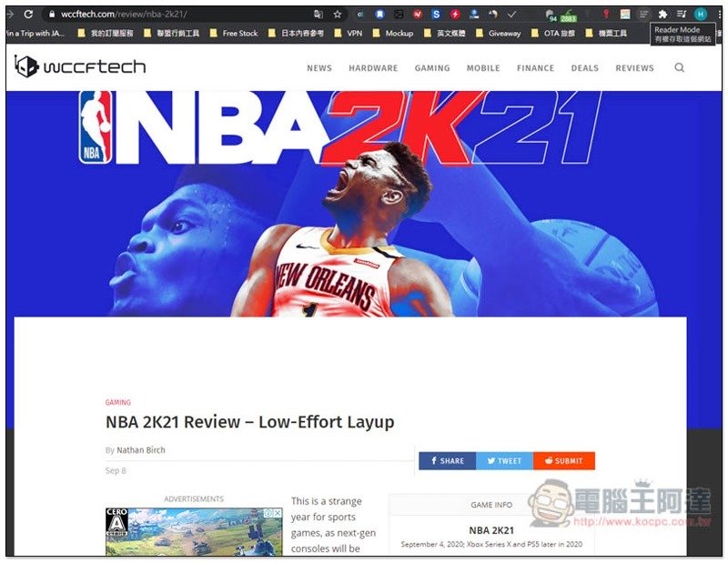Click the article title NBA 2K21 Review
The width and height of the screenshot is (728, 563).
(249, 422)
